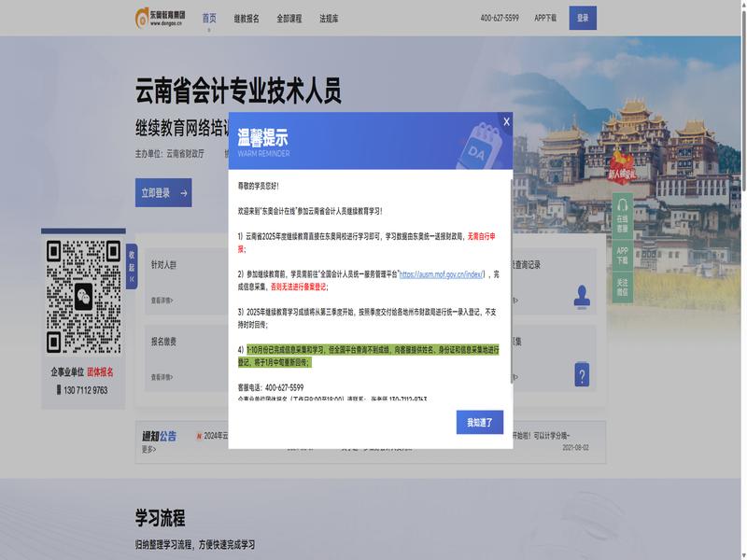Open the 法规库 menu item
Viewport: 747px width, 560px height.
[x=329, y=18]
